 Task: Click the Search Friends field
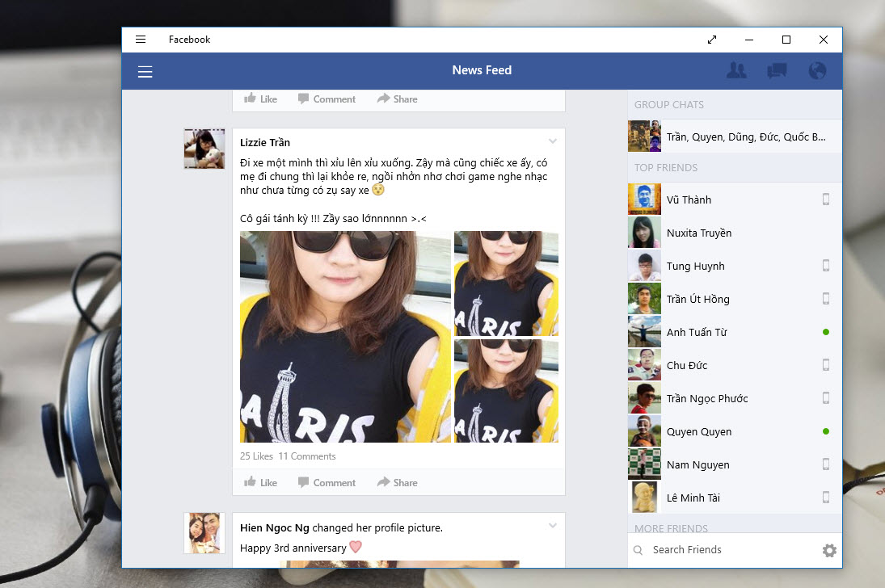pyautogui.click(x=727, y=550)
